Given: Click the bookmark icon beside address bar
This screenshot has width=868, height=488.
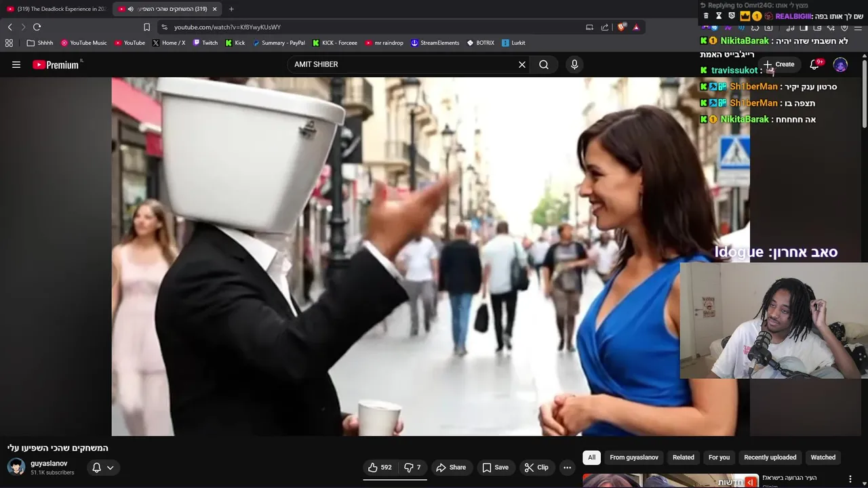Looking at the screenshot, I should [146, 27].
